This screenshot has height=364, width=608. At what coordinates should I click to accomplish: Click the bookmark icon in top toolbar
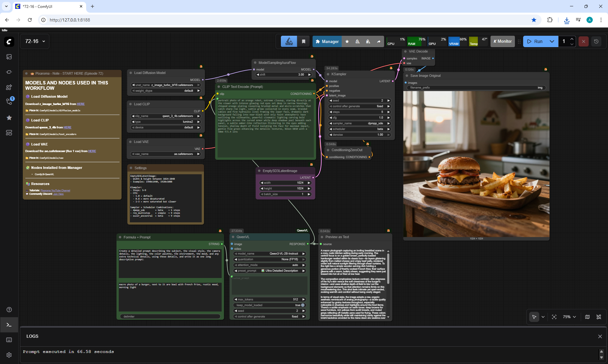303,41
